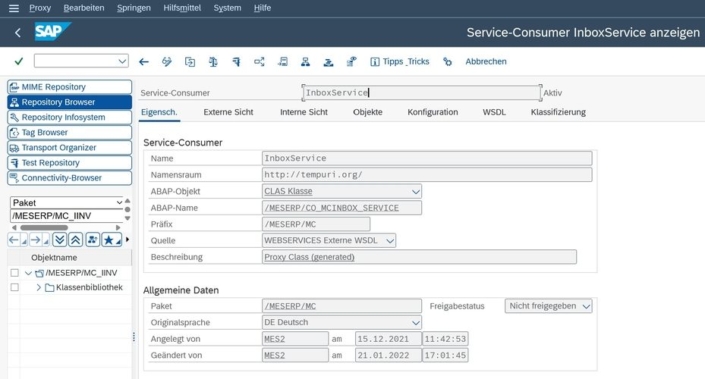
Task: Open the Springen menu
Action: click(134, 8)
